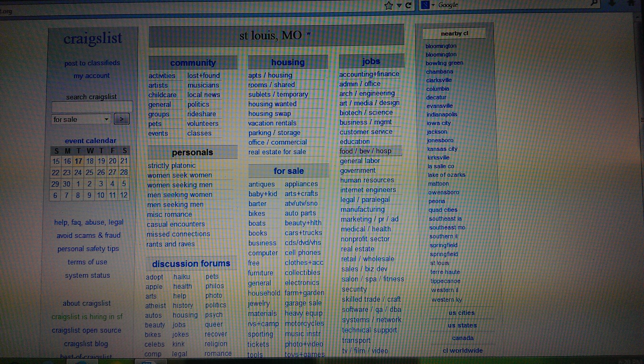Open craigslist blog link
The image size is (644, 364).
coord(86,344)
